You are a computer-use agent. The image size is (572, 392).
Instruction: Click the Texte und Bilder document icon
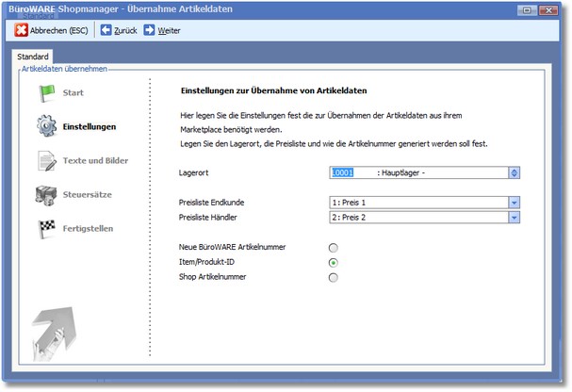pos(46,160)
